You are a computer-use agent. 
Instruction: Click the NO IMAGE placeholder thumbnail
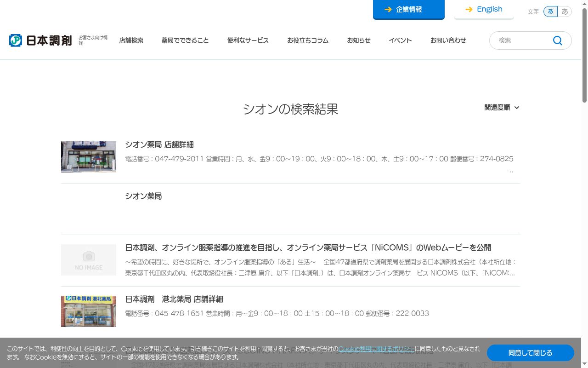(89, 260)
